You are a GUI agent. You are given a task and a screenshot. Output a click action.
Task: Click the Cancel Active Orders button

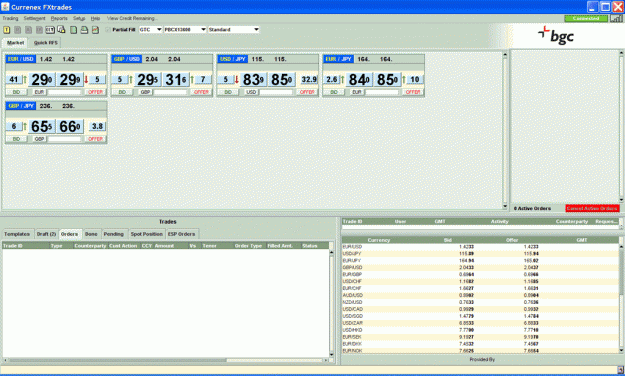[x=592, y=209]
